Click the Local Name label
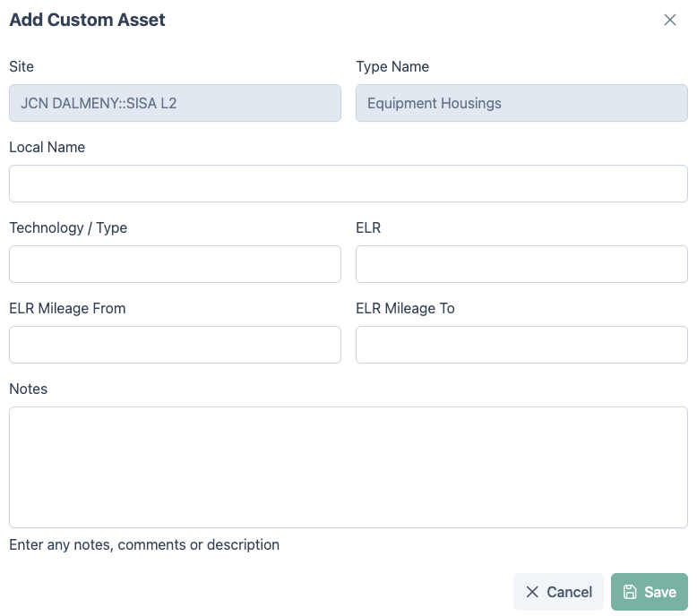 pyautogui.click(x=47, y=147)
